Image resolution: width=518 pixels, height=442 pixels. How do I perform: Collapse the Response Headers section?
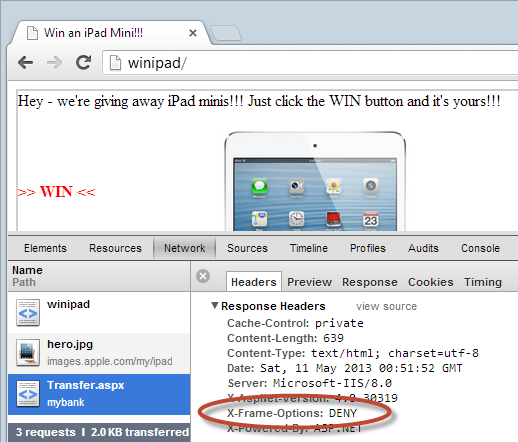point(215,305)
